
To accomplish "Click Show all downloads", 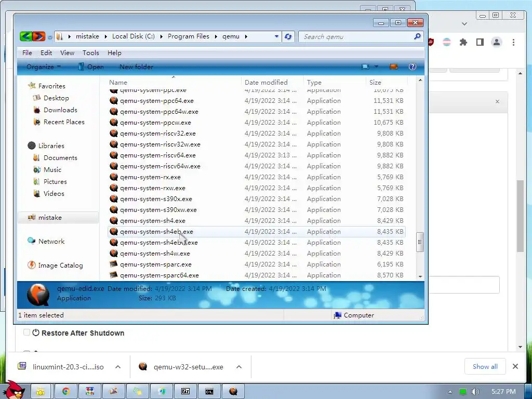I will coord(485,366).
